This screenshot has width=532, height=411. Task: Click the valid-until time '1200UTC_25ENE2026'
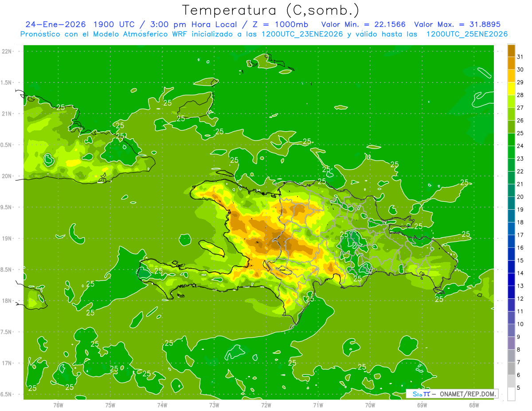click(x=467, y=34)
